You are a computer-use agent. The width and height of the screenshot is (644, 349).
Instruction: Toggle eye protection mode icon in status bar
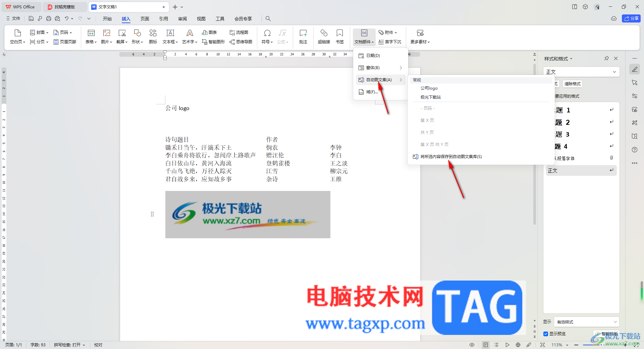pyautogui.click(x=472, y=345)
